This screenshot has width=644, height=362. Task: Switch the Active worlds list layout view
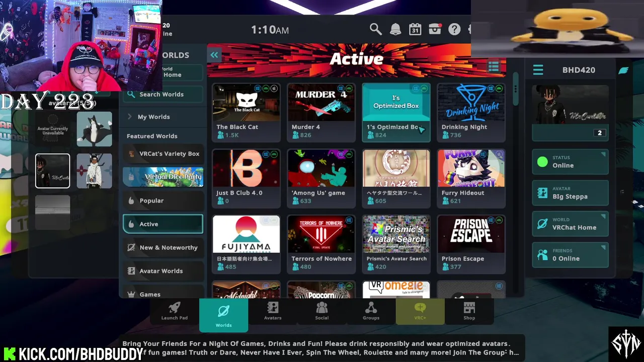click(x=494, y=67)
